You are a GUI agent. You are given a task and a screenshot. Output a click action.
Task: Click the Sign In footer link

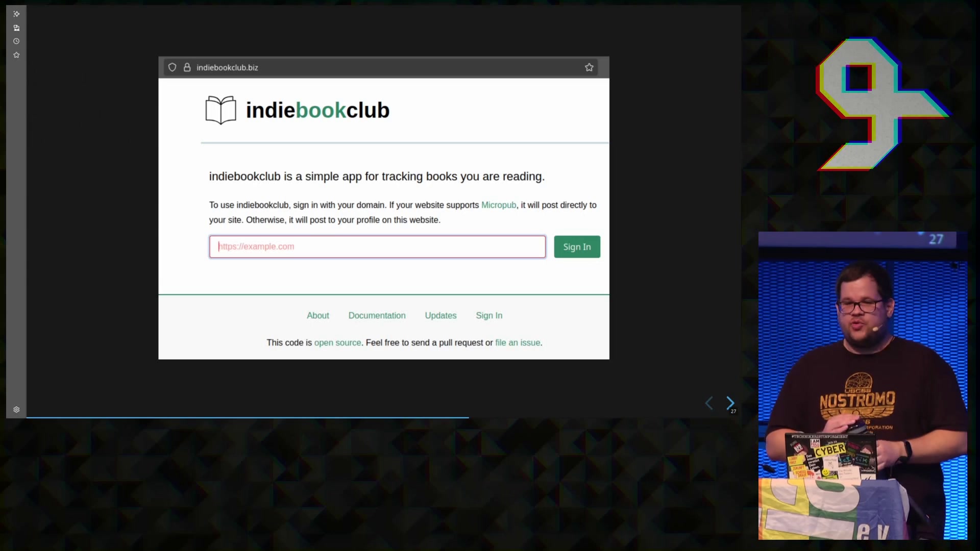489,316
